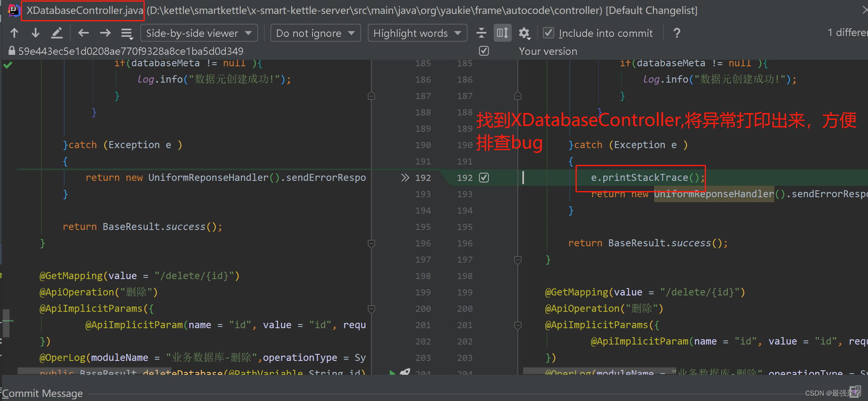Navigate back with the left arrow icon
The image size is (868, 401).
click(x=83, y=33)
